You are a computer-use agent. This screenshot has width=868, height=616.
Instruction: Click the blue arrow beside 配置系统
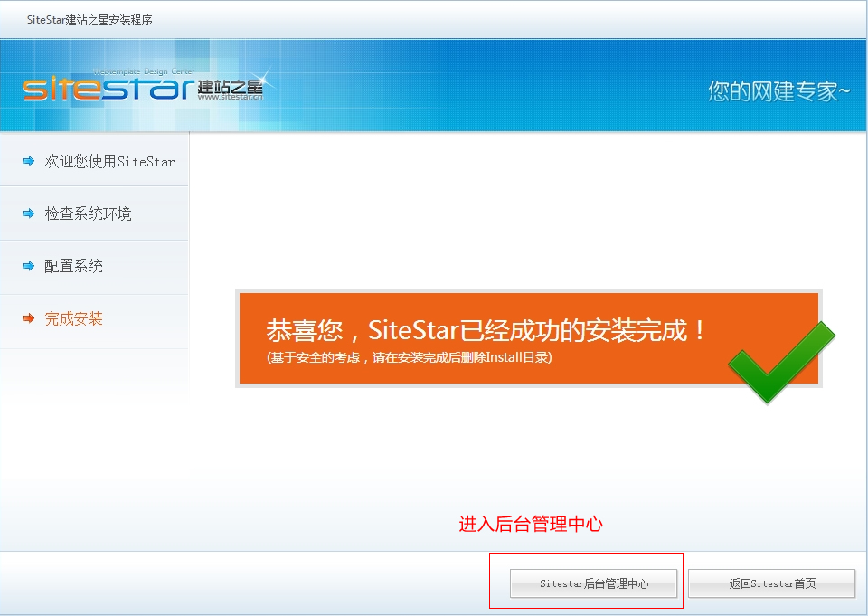coord(28,266)
